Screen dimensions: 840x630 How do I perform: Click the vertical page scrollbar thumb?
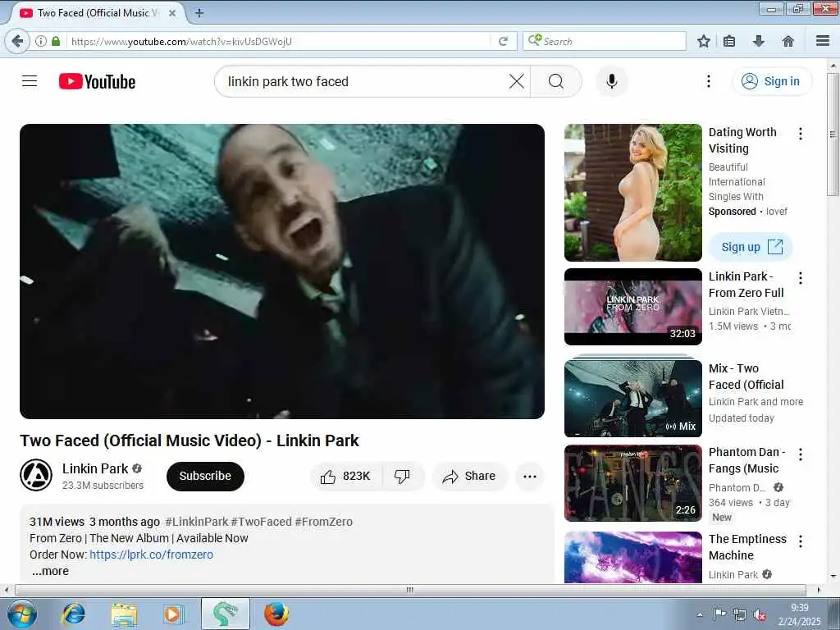tap(833, 134)
